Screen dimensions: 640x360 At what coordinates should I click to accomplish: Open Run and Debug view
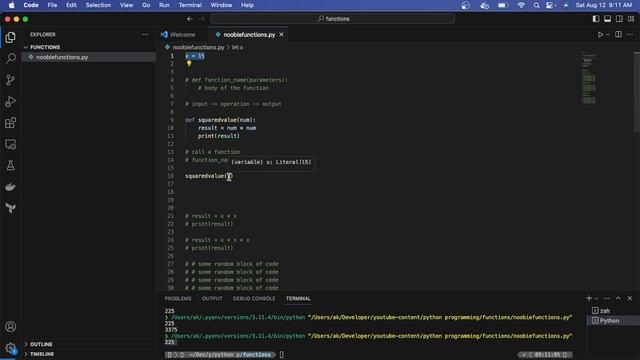pos(11,101)
